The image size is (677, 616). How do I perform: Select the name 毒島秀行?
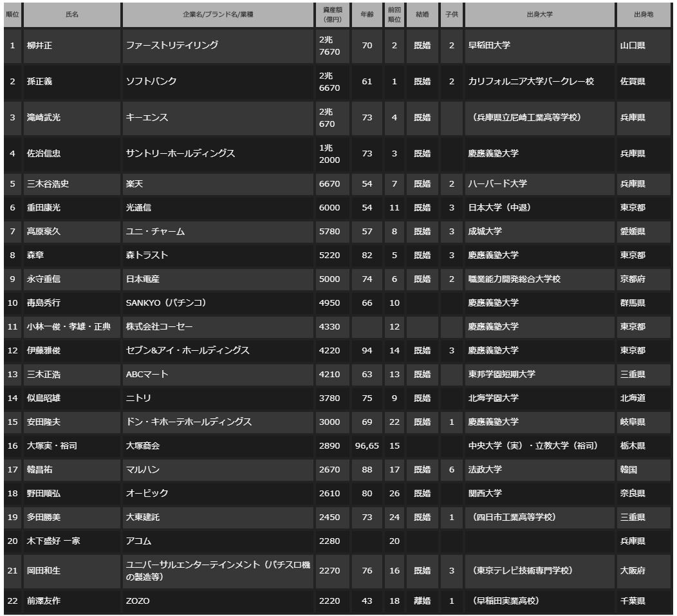click(44, 303)
